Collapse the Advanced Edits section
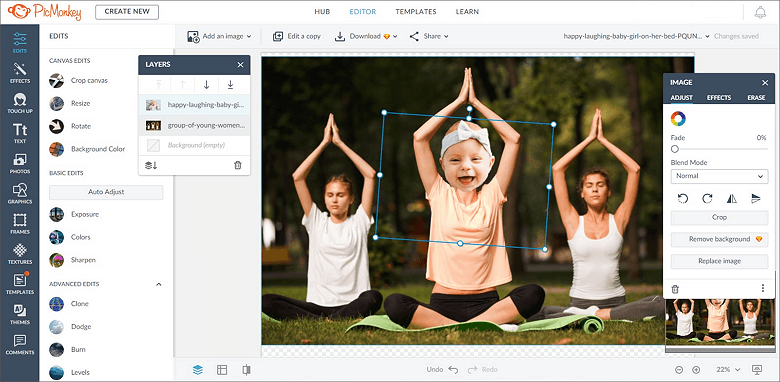780x382 pixels. (x=159, y=284)
